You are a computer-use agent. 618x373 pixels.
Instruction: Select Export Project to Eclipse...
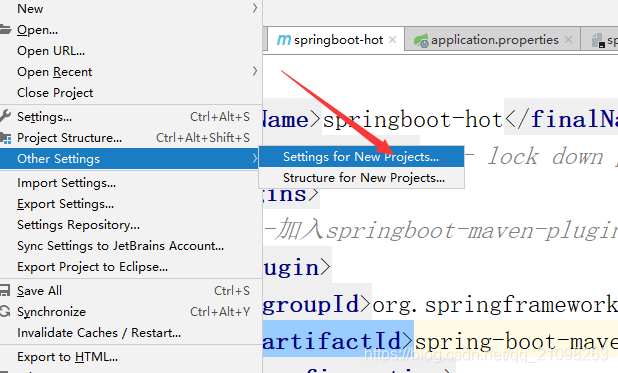(130, 267)
